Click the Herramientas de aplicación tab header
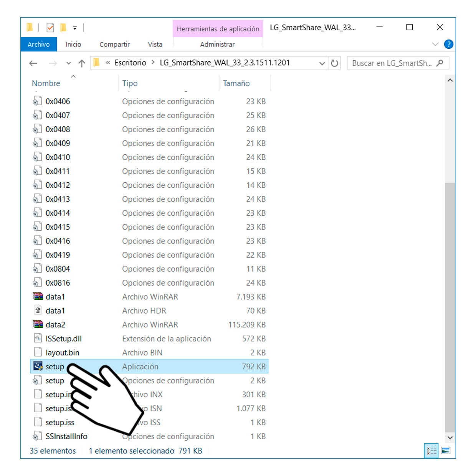 pyautogui.click(x=218, y=29)
